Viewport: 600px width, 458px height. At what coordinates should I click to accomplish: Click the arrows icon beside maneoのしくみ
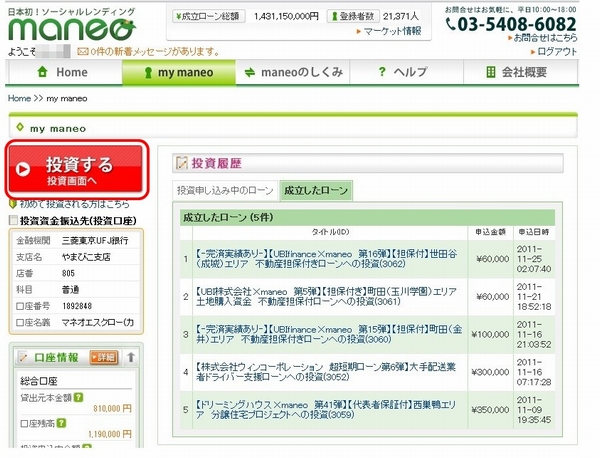[x=250, y=72]
